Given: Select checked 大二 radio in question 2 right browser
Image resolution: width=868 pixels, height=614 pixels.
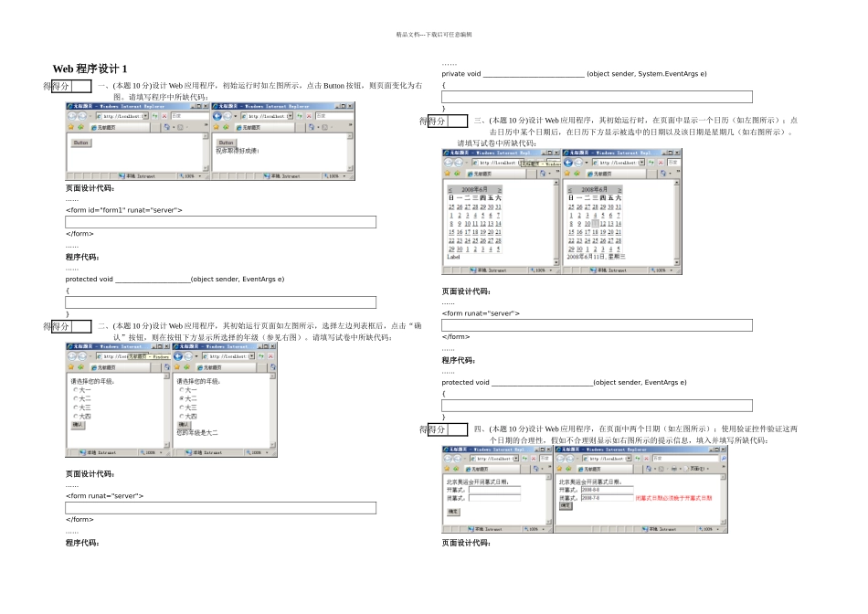Looking at the screenshot, I should (x=182, y=398).
